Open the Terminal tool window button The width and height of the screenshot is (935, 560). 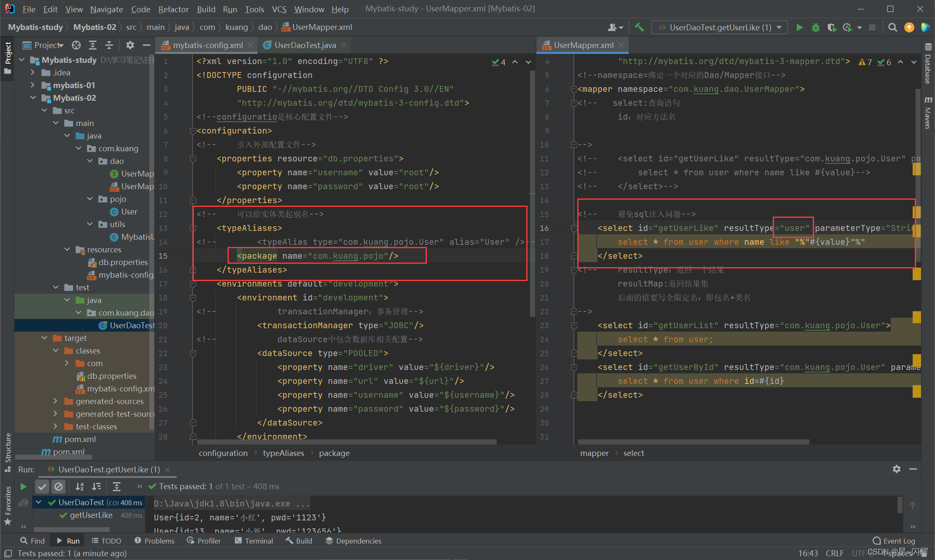click(x=254, y=541)
